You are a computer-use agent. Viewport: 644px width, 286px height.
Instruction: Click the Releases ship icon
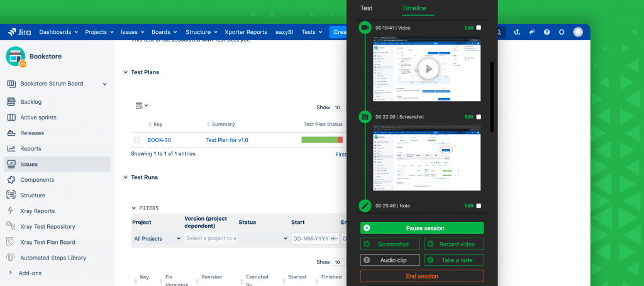pos(11,133)
